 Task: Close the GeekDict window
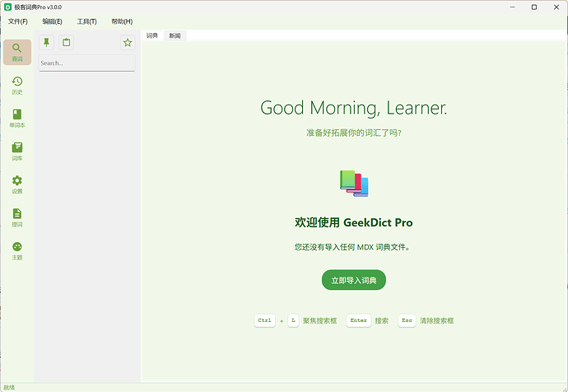[x=556, y=7]
